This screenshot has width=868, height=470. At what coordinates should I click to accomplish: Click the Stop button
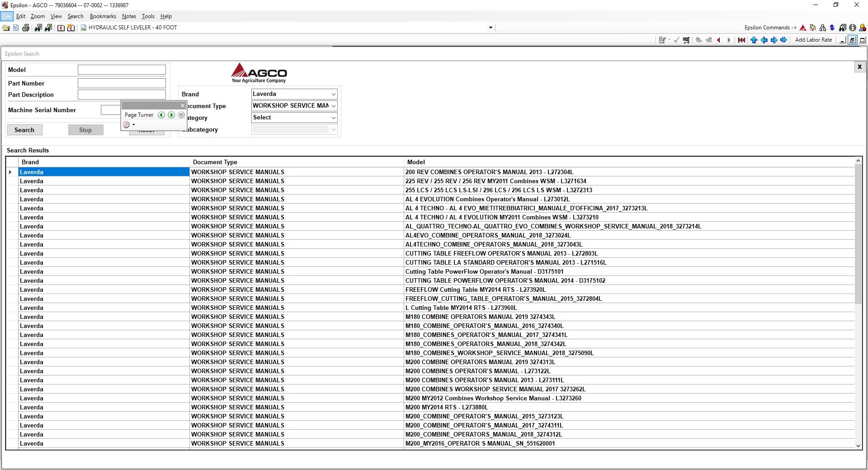85,130
